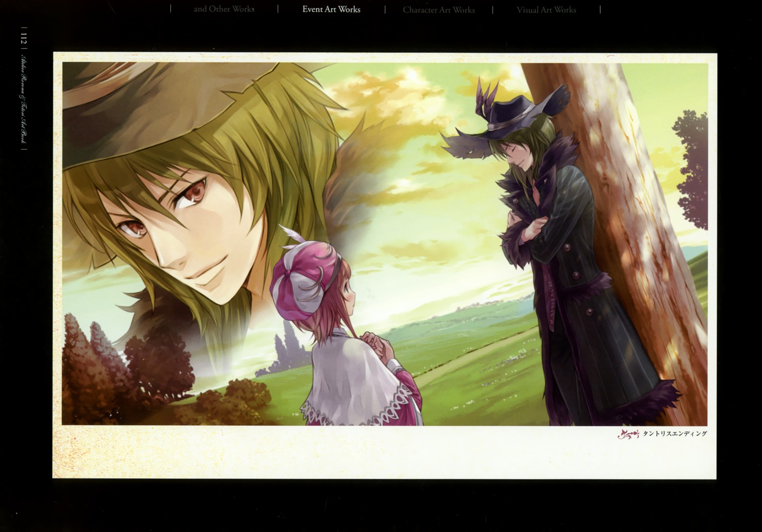The width and height of the screenshot is (762, 532).
Task: Click the separator bar left of 'and Other Works'
Action: [x=170, y=9]
